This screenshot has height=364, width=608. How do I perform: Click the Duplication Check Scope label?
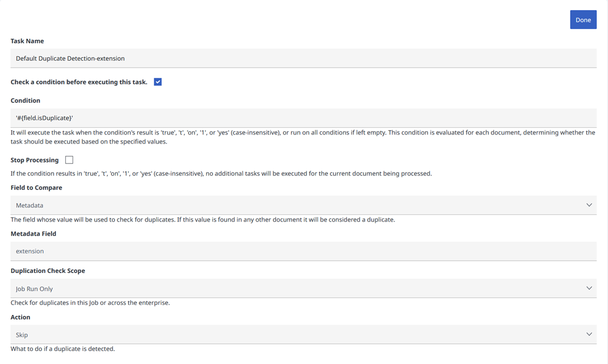point(47,271)
